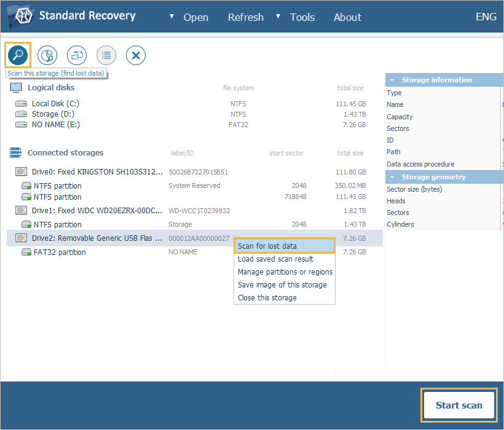The width and height of the screenshot is (504, 430).
Task: Click Refresh in the top bar
Action: [245, 17]
